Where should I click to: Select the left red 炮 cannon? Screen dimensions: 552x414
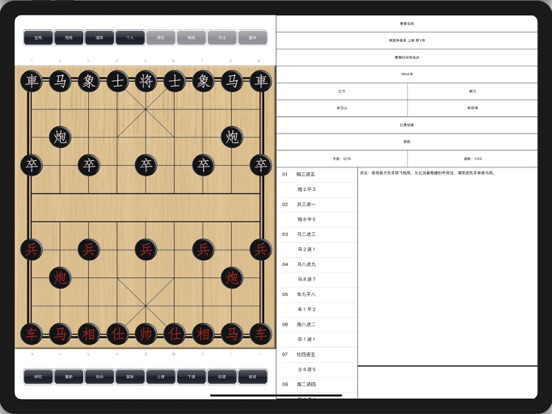coord(60,278)
